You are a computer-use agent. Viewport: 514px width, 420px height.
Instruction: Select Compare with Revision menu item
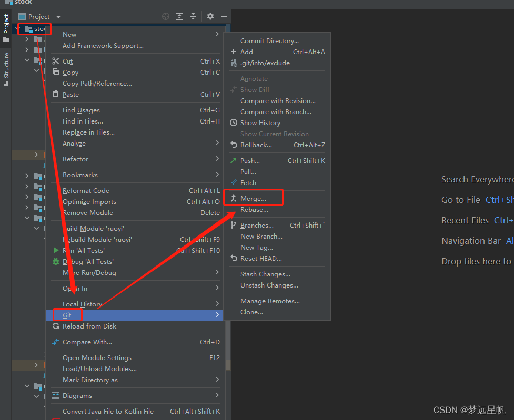[x=277, y=101]
